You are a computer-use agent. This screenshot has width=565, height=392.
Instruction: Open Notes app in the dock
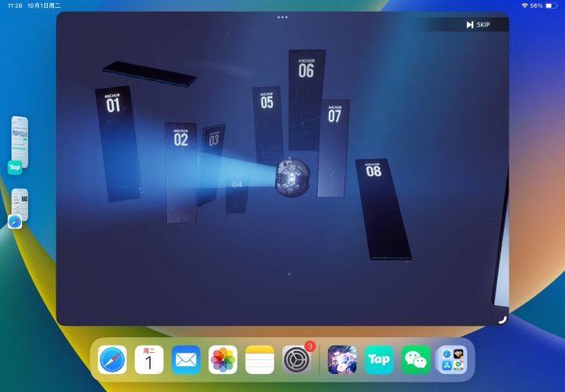click(x=260, y=360)
